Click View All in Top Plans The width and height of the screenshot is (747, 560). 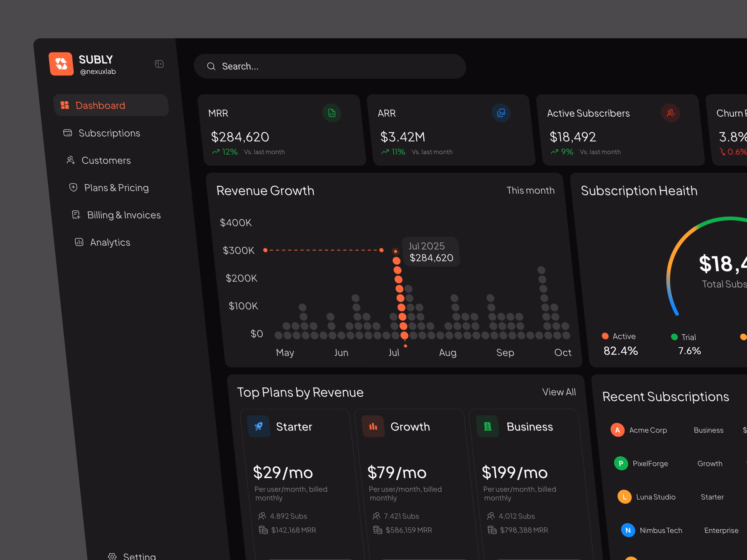tap(559, 392)
